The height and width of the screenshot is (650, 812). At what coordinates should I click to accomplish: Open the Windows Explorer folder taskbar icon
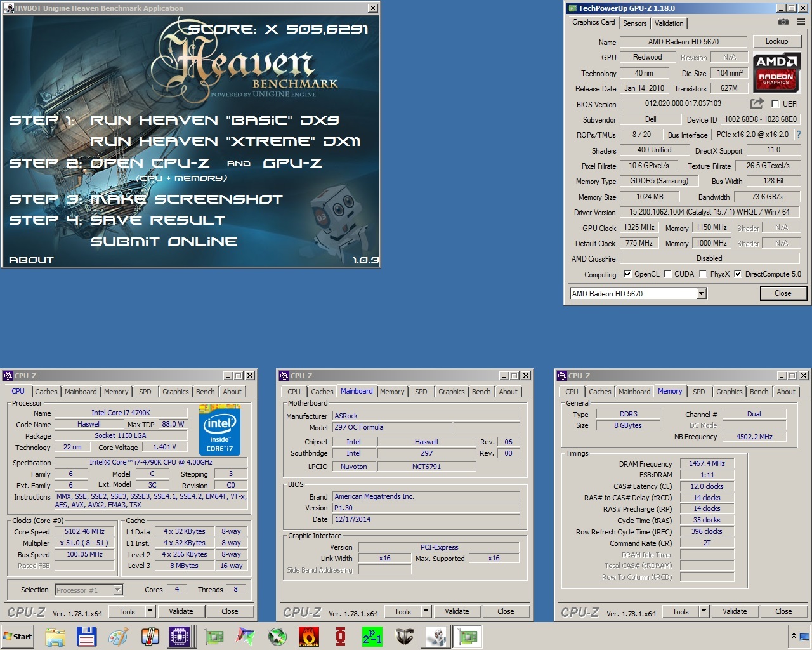pyautogui.click(x=55, y=637)
